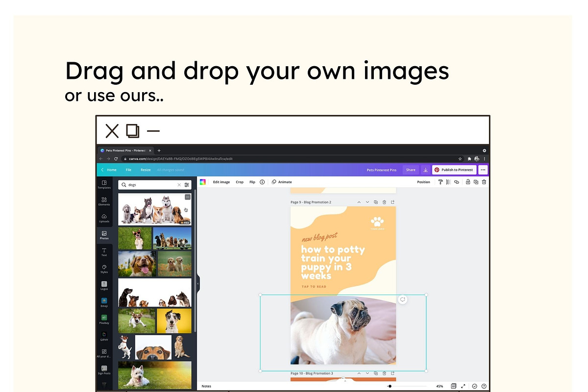Open the grid view page count icon
The height and width of the screenshot is (392, 588).
tap(454, 386)
